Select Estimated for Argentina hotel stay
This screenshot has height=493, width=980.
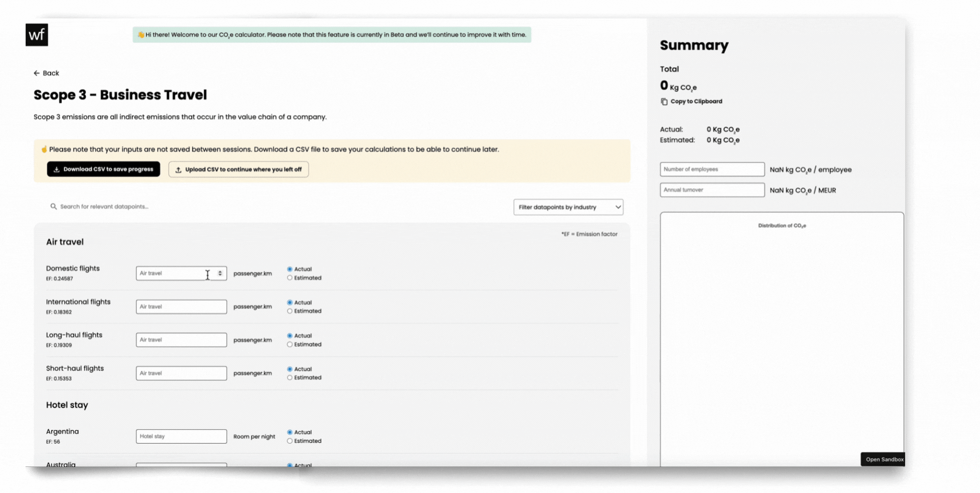(x=290, y=441)
